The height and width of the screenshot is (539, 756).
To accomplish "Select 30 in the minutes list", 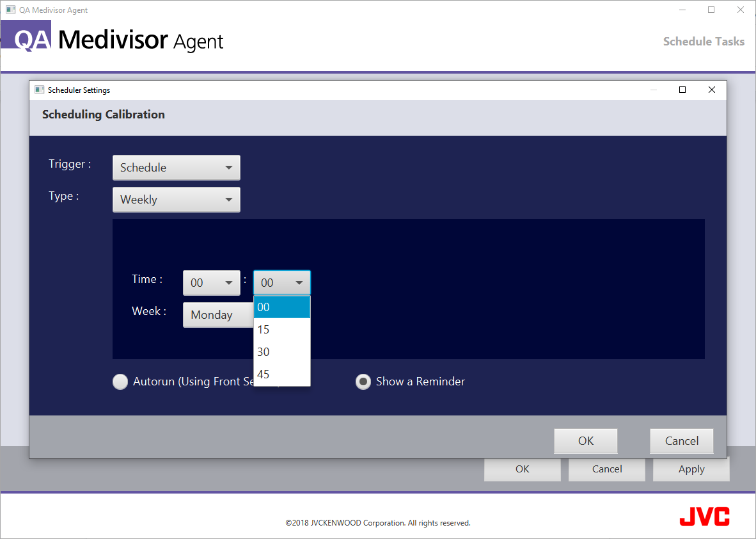I will pyautogui.click(x=282, y=352).
